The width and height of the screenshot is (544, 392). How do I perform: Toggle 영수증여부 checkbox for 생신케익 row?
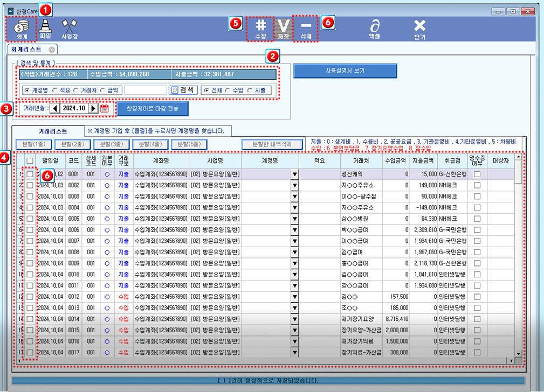477,174
